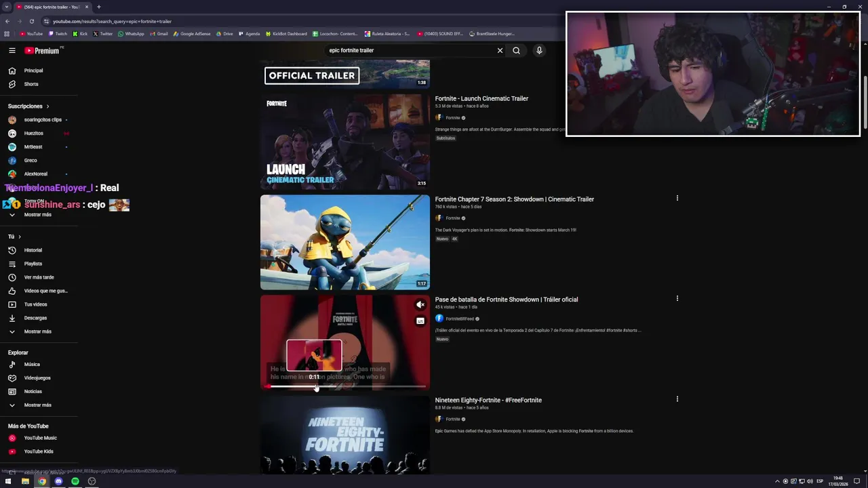868x488 pixels.
Task: Play the Launch Cinematic Trailer thumbnail
Action: (x=344, y=142)
